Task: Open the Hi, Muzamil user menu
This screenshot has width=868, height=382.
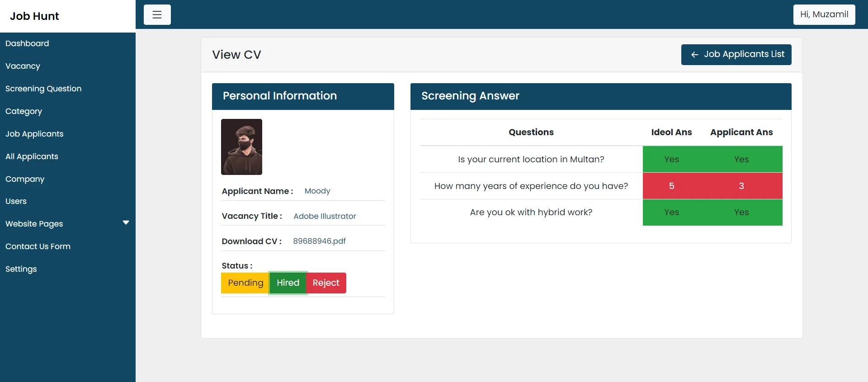Action: click(x=824, y=14)
